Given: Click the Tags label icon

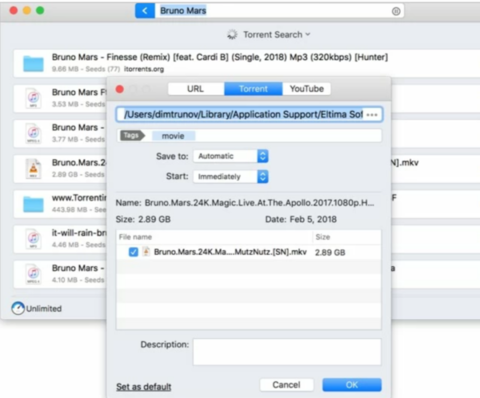Looking at the screenshot, I should point(132,136).
